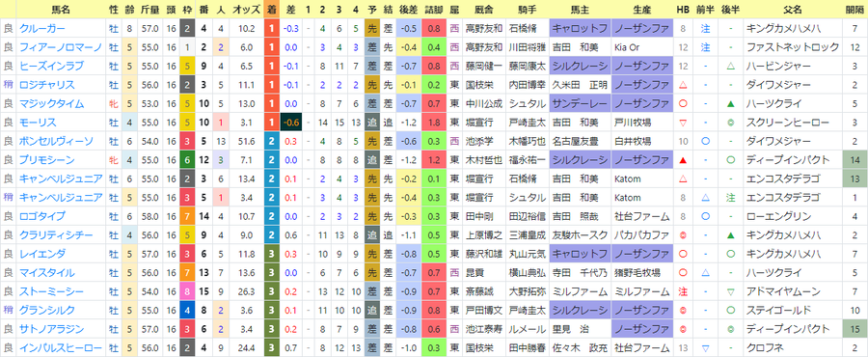Viewport: 868px width, 357px height.
Task: Select breeder 猪野毛牧場
Action: pos(637,273)
